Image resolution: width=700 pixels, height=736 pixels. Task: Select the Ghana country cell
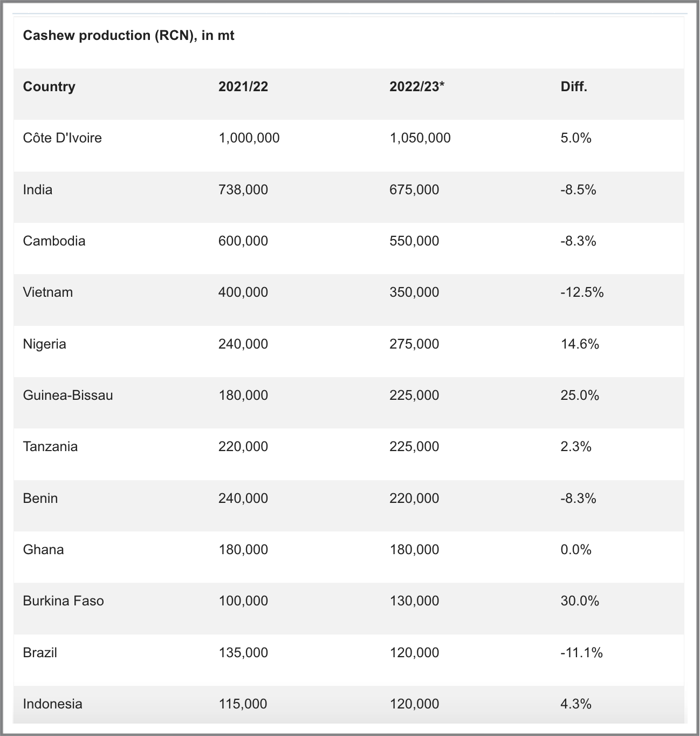point(43,550)
